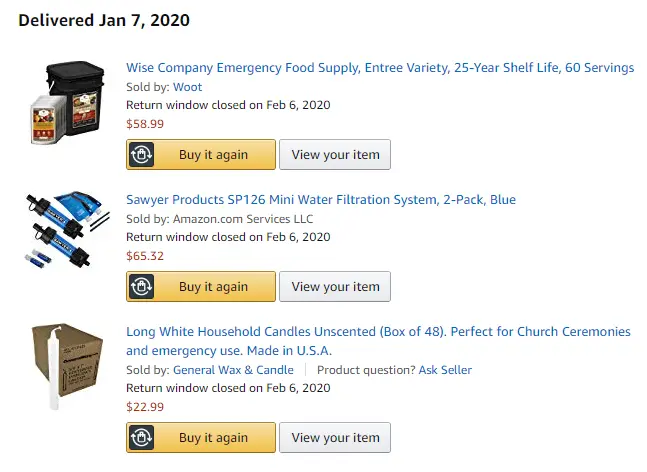View your item for household candles

point(335,438)
